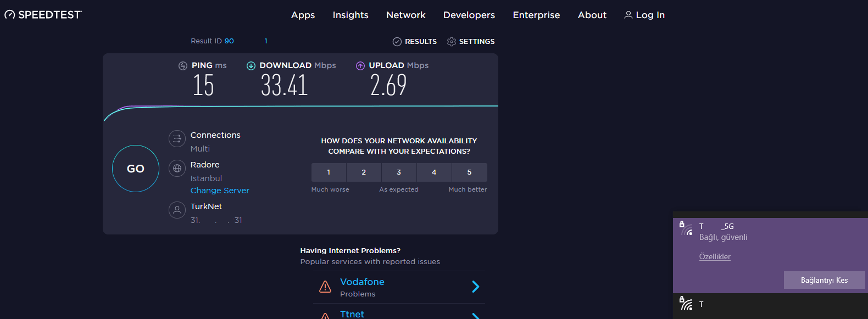The width and height of the screenshot is (868, 319).
Task: Open Özellikler link for connected Wi-Fi
Action: (x=715, y=256)
